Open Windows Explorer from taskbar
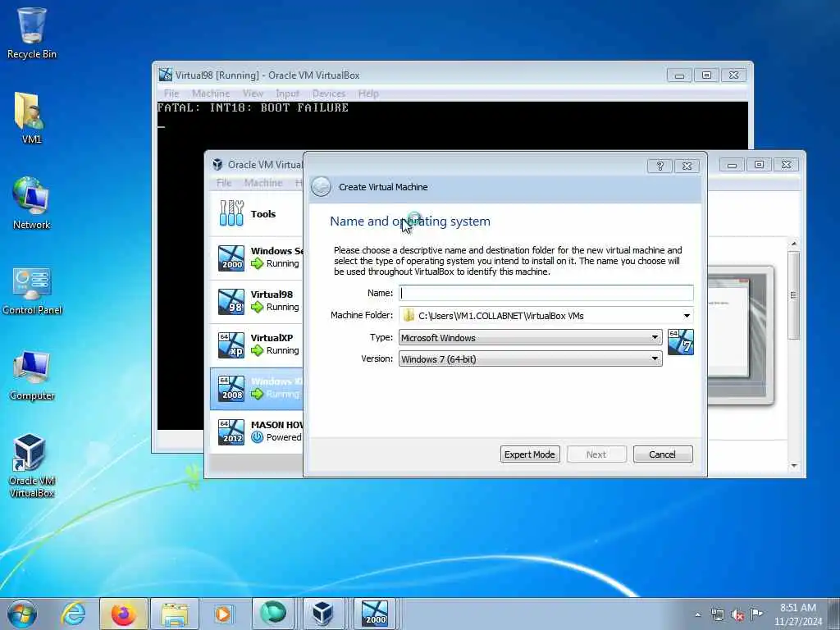The image size is (840, 630). 175,614
